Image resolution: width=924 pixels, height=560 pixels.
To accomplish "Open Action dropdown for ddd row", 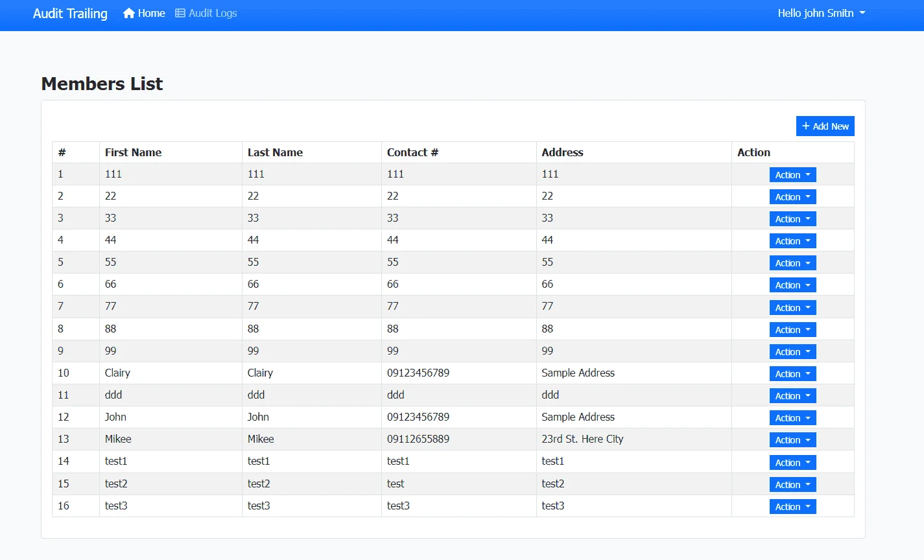I will click(x=792, y=396).
